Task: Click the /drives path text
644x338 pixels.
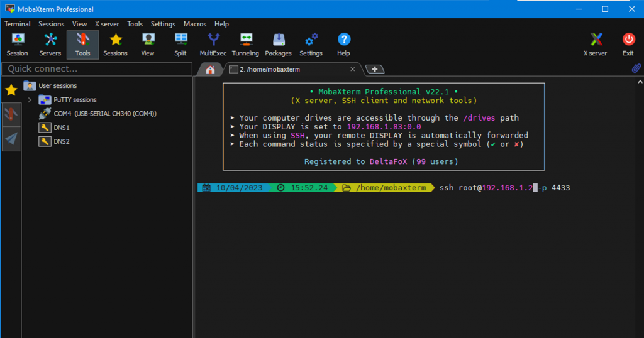Action: (479, 118)
